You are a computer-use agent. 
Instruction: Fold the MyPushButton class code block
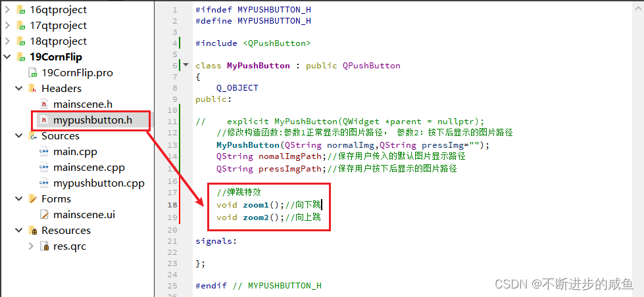pyautogui.click(x=186, y=65)
